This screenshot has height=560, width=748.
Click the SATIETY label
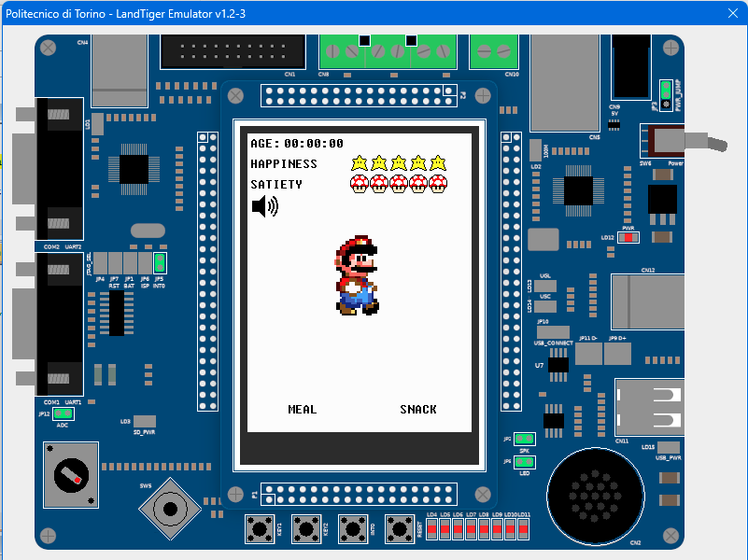276,185
